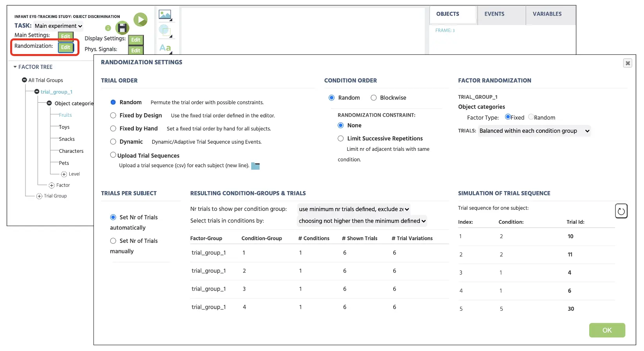Screen dimensions: 644x351
Task: Open the TASK Main experiment dropdown
Action: (58, 26)
